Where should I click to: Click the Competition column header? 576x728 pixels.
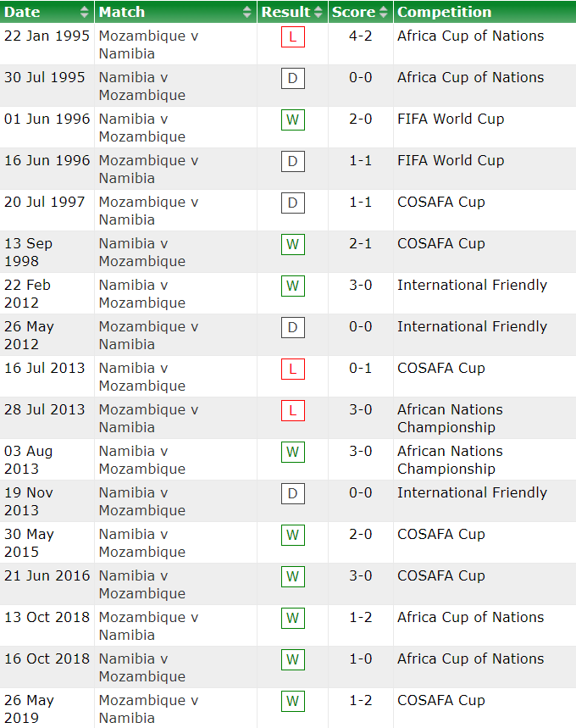(x=444, y=12)
